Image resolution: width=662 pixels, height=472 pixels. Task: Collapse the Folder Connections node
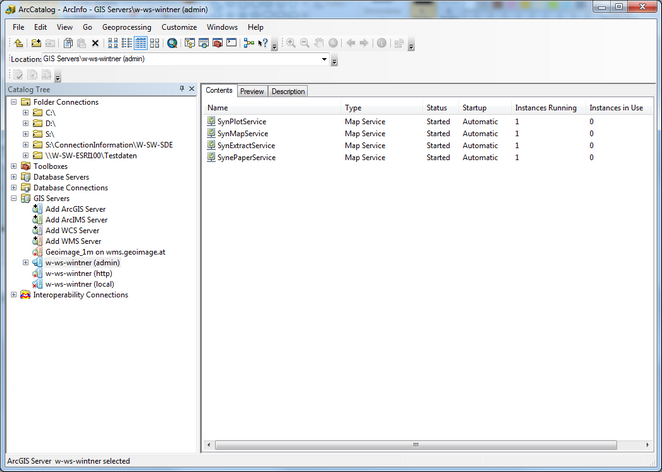click(14, 102)
